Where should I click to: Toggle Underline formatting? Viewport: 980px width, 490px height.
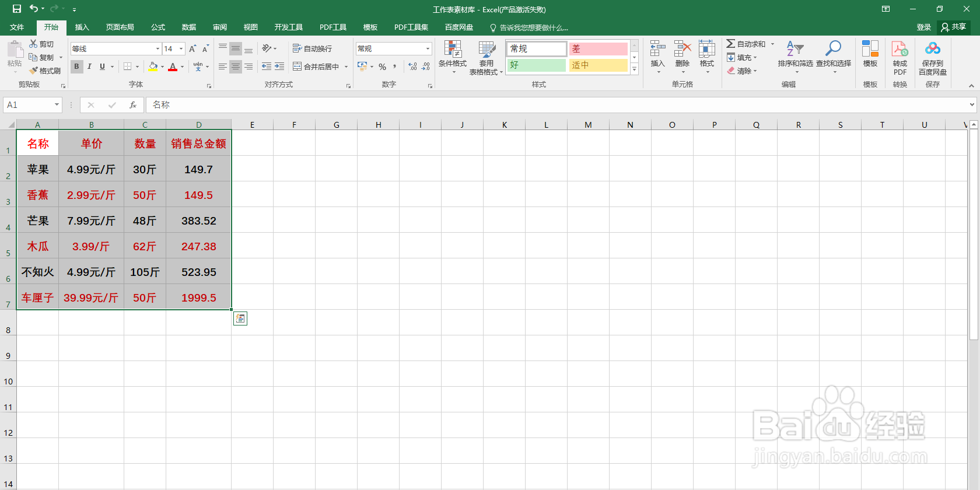[x=102, y=66]
